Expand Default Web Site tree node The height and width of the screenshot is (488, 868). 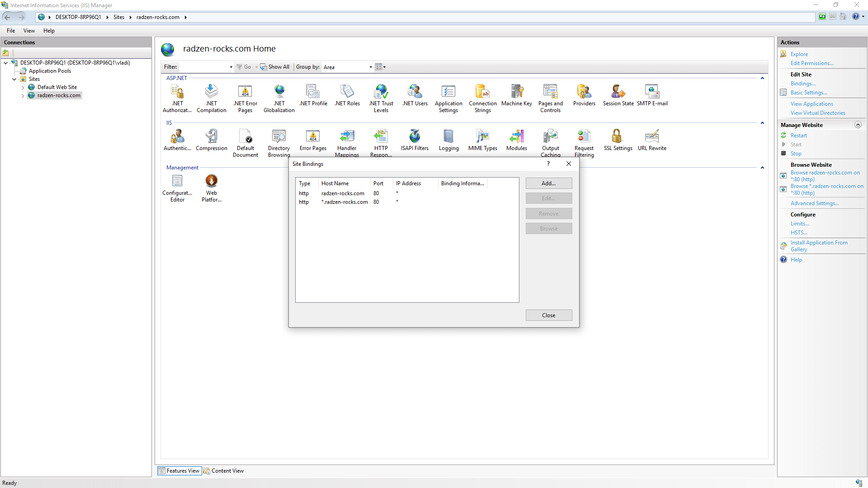pos(23,87)
